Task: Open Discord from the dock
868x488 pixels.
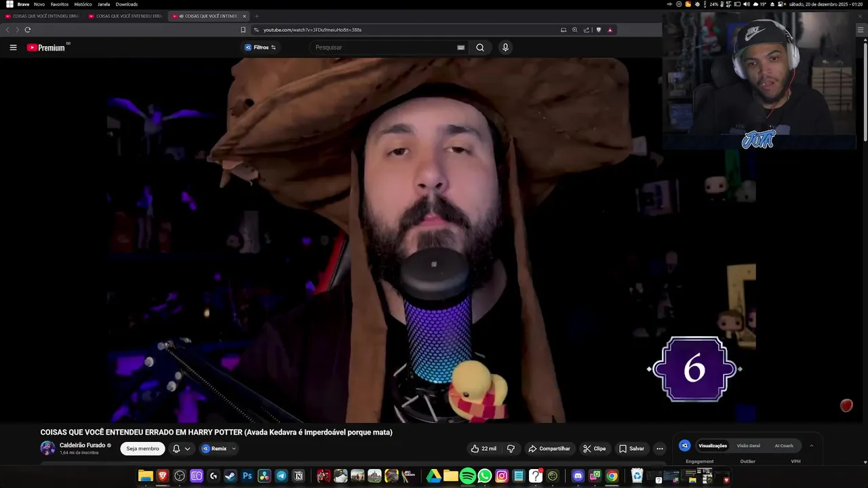Action: click(578, 476)
